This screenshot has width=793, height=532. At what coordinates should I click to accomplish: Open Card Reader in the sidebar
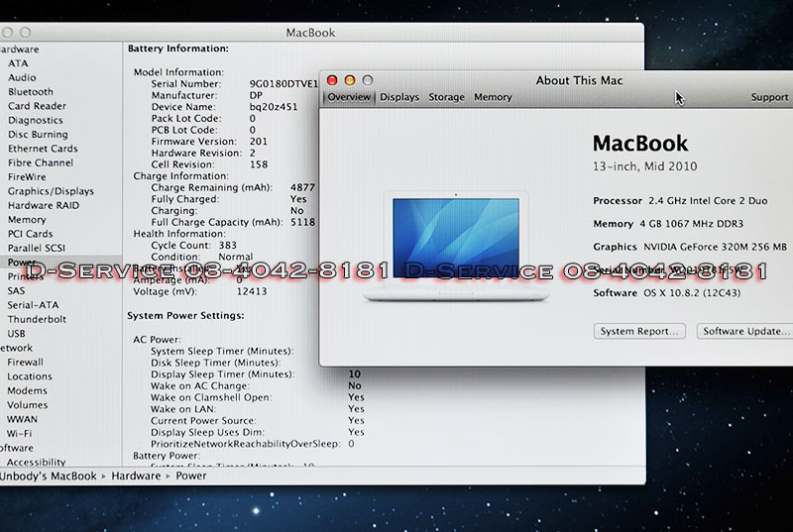(37, 106)
